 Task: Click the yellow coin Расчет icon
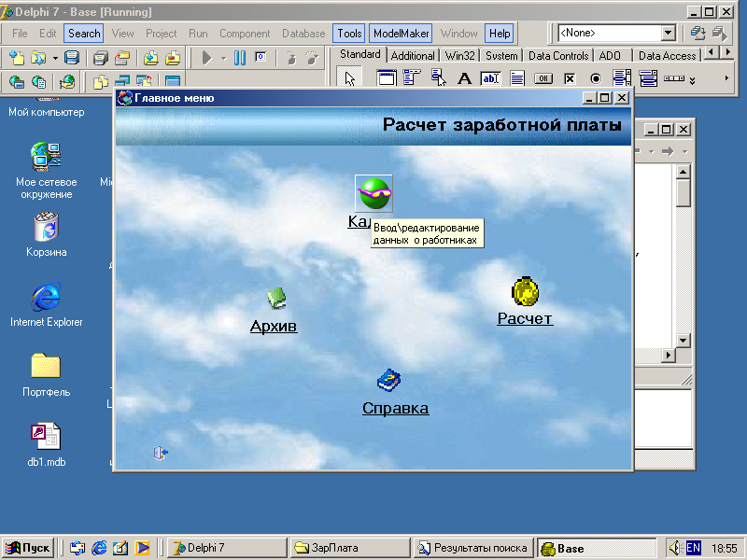pos(525,291)
